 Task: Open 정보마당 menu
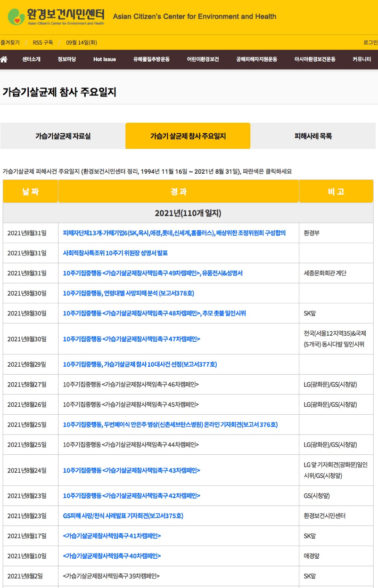coord(66,59)
